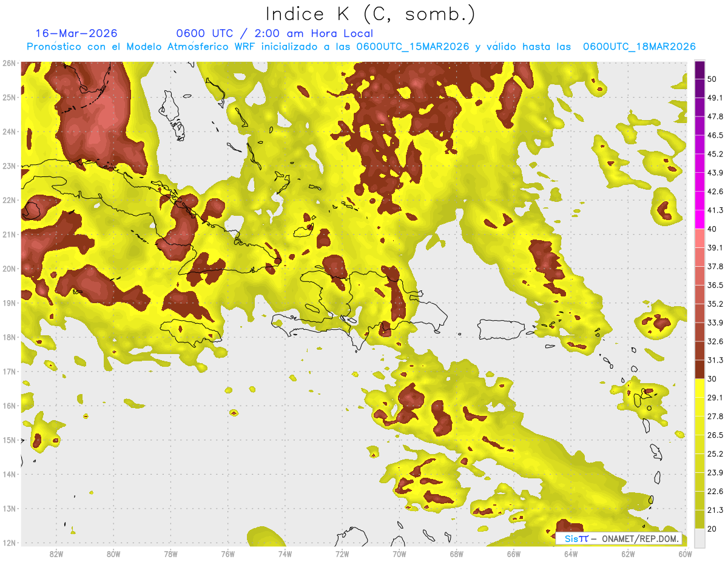Click the "16N" latitude label
The width and height of the screenshot is (728, 562).
[8, 406]
